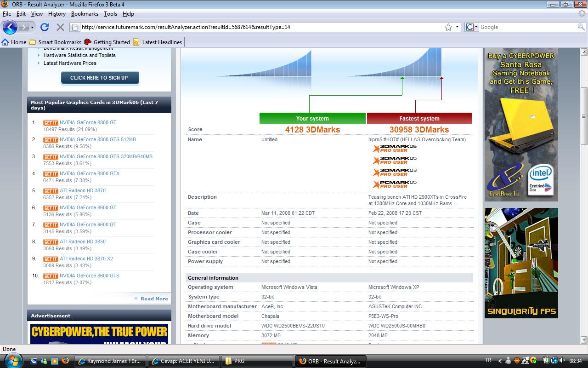Click the CLICK HERE TO SIGN UP button
588x368 pixels.
click(99, 78)
